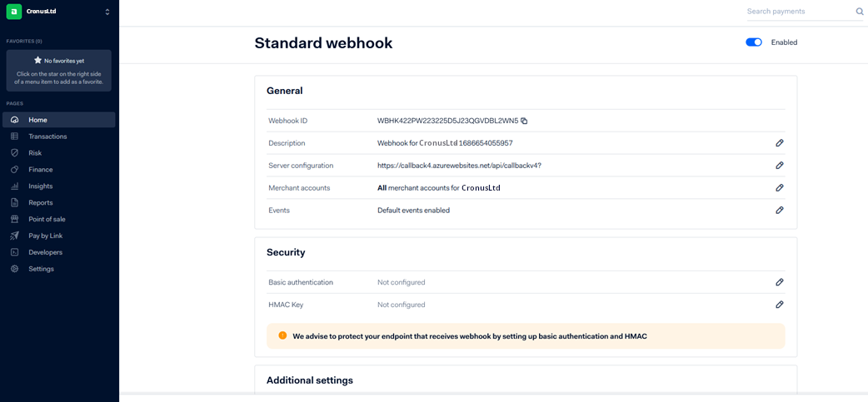Viewport: 868px width, 402px height.
Task: Edit the webhook Description field
Action: coord(780,143)
